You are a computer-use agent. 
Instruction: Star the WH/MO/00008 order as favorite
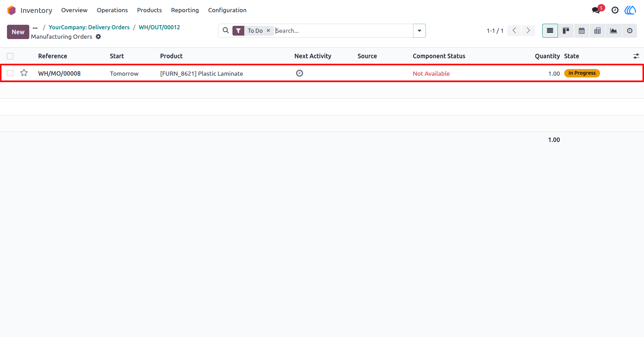point(24,73)
